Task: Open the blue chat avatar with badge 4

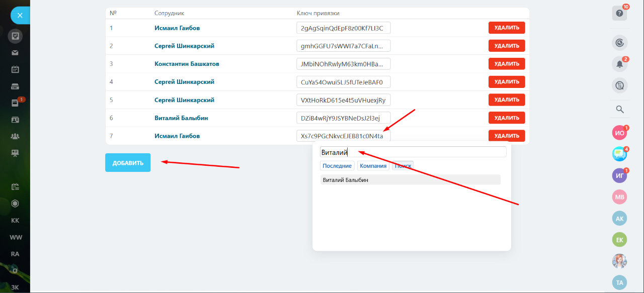Action: point(619,154)
